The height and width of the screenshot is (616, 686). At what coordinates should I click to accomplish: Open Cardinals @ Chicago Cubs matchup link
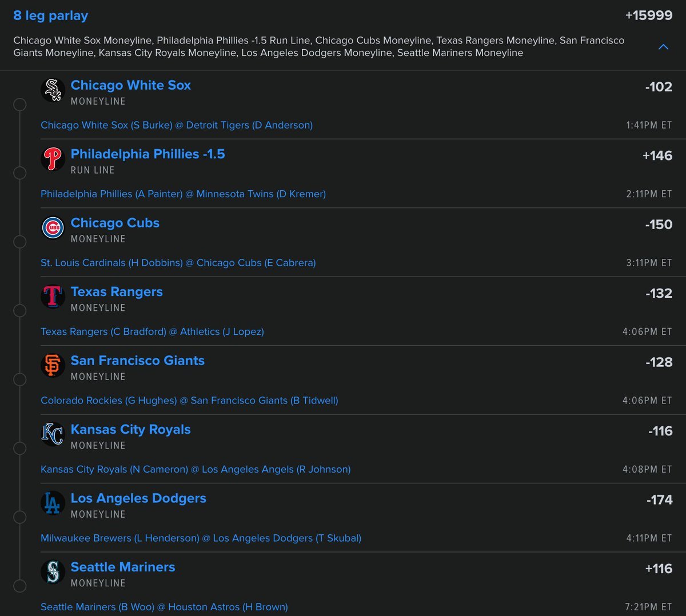tap(178, 263)
